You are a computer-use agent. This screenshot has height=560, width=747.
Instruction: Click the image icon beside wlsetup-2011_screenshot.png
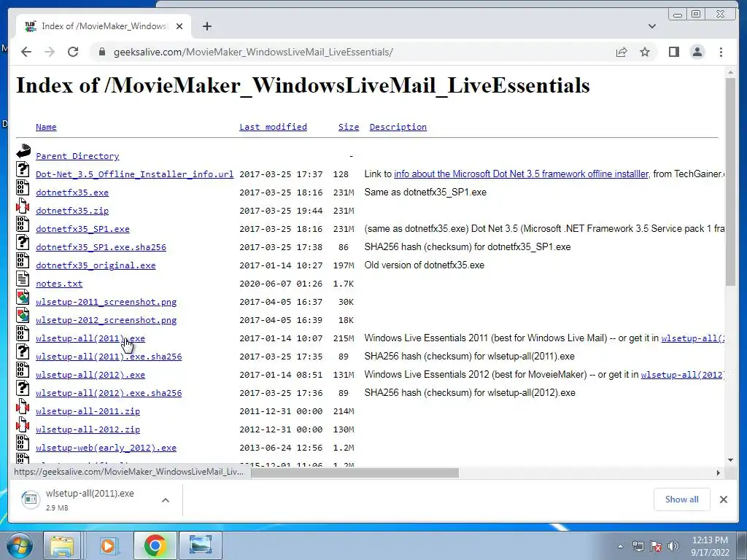[23, 297]
